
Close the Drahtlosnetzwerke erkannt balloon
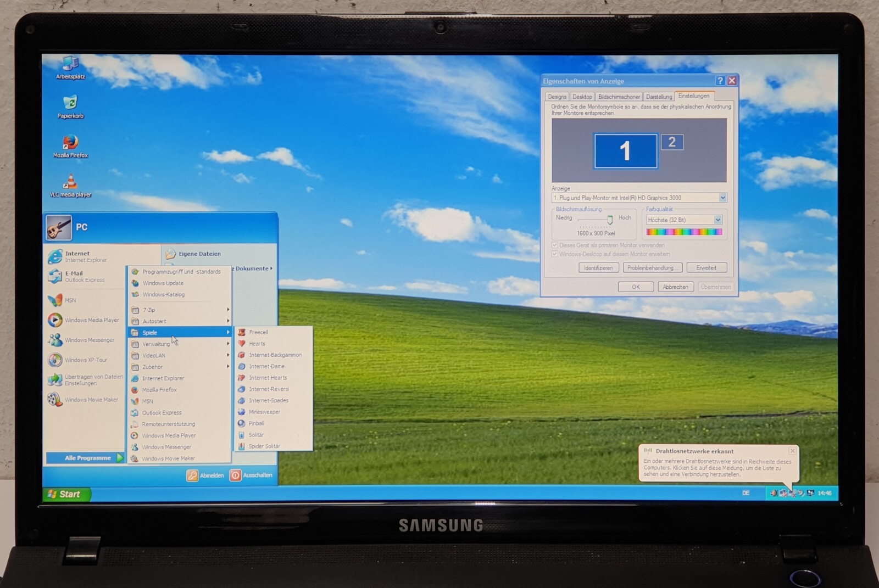[792, 451]
